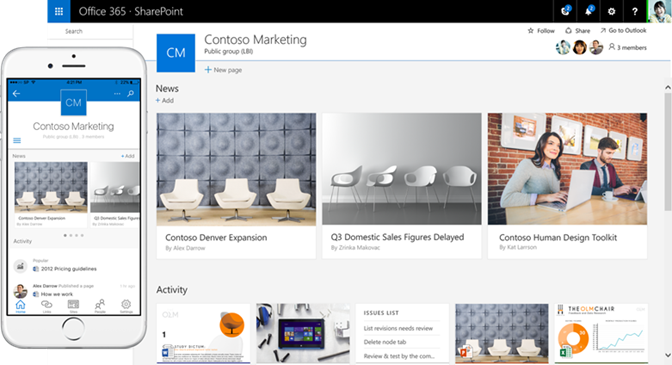Open the Office 365 app launcher waffle
Image resolution: width=672 pixels, height=365 pixels.
pos(59,11)
